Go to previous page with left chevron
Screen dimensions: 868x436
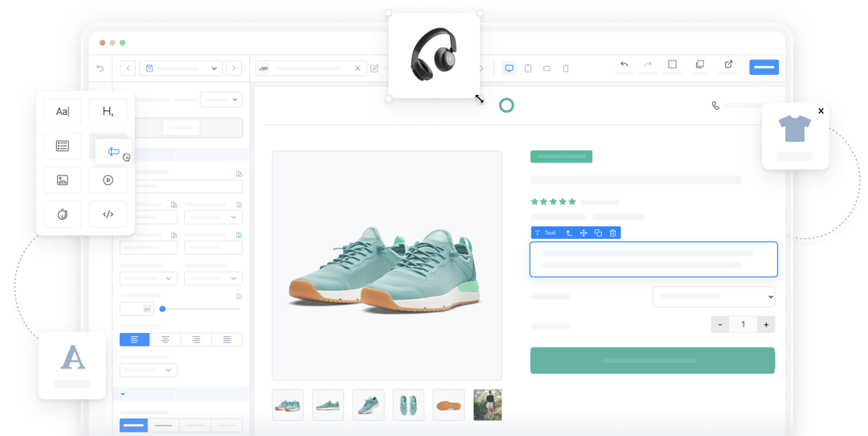click(x=128, y=68)
